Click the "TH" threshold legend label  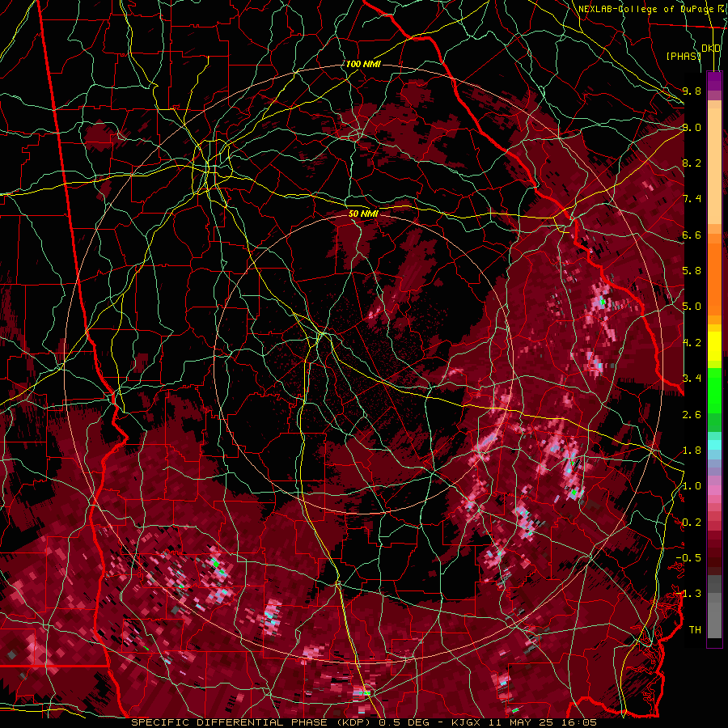695,630
